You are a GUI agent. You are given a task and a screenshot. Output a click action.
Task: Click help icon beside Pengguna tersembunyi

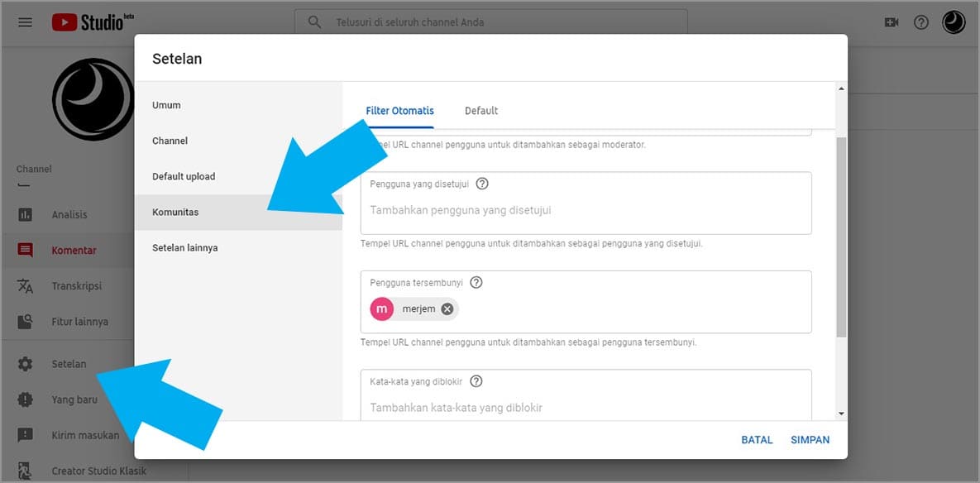pyautogui.click(x=476, y=282)
